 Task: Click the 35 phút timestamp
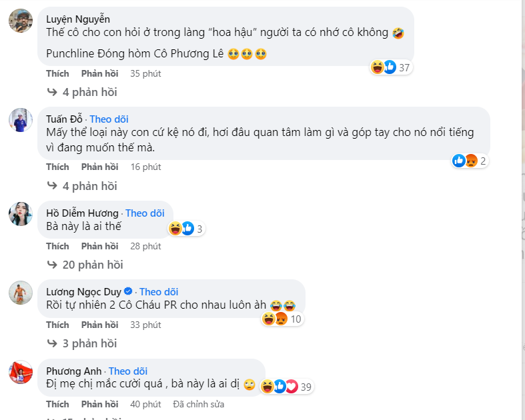point(145,73)
